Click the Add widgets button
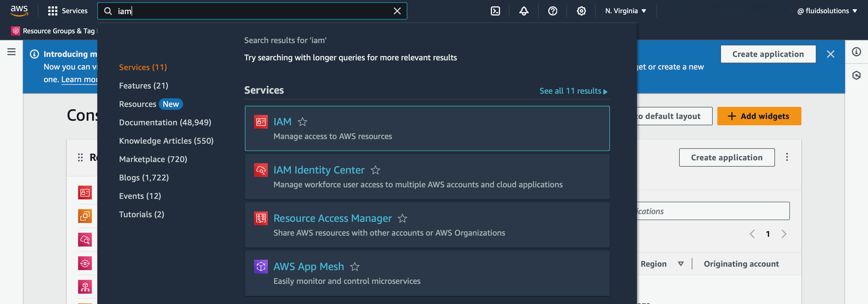This screenshot has height=304, width=868. point(759,116)
